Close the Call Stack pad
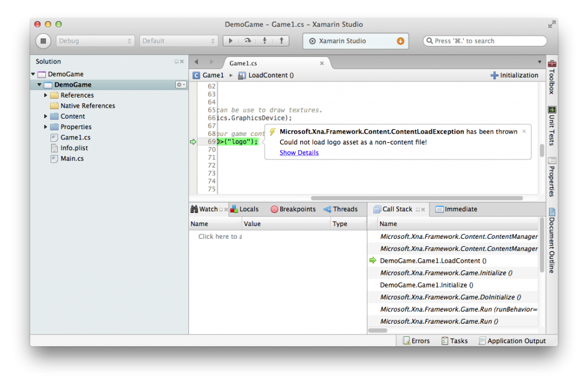This screenshot has width=588, height=388. 423,209
